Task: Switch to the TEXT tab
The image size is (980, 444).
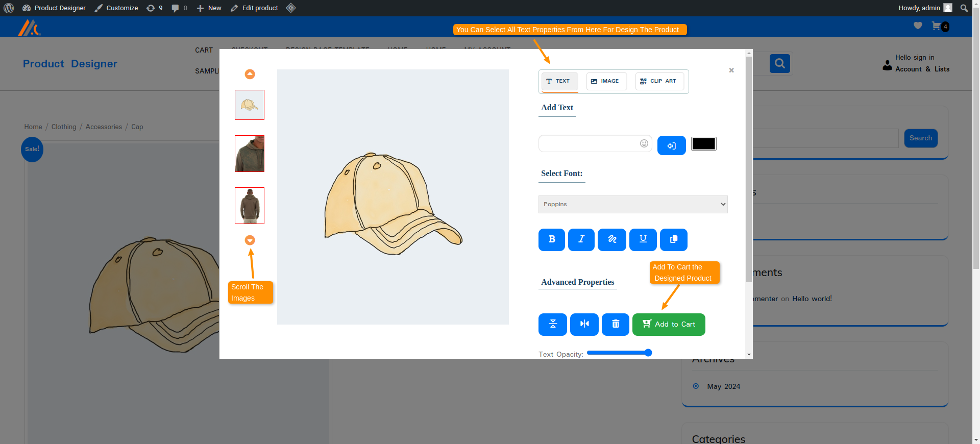Action: 559,82
